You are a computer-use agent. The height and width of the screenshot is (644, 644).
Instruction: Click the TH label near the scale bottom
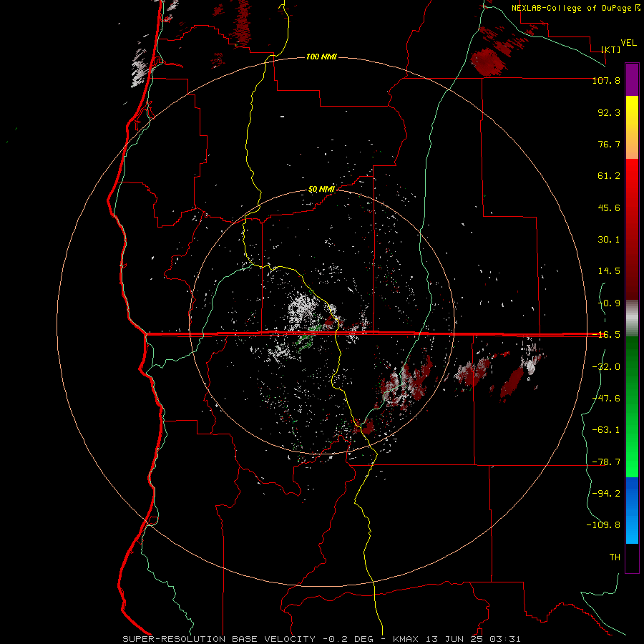615,557
